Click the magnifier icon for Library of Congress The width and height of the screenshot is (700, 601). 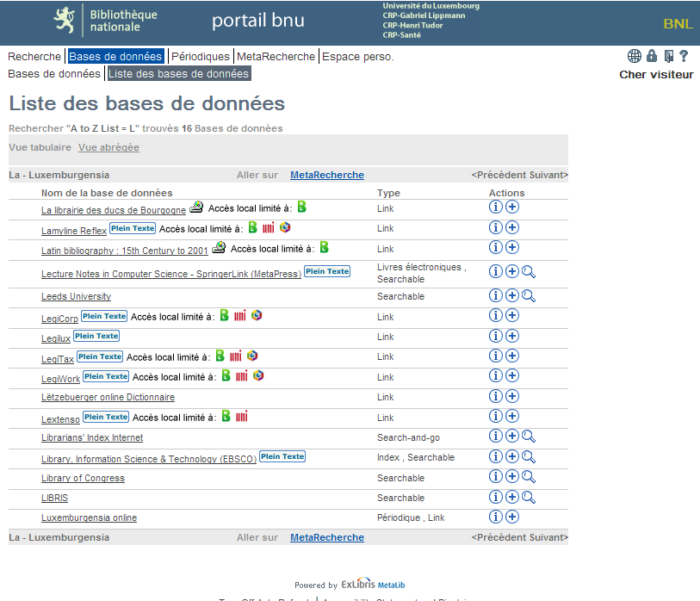point(529,477)
